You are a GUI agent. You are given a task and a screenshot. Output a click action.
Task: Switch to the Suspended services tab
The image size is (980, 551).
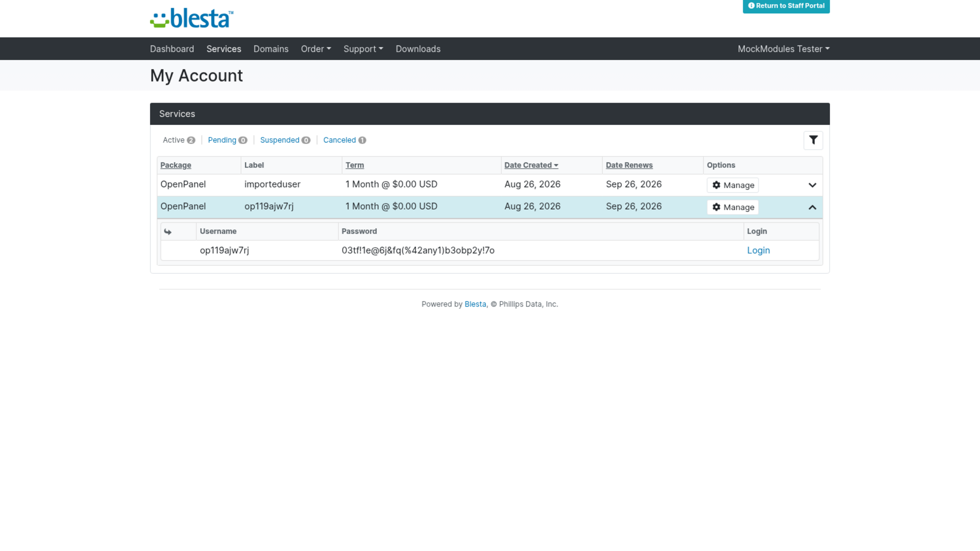tap(285, 140)
